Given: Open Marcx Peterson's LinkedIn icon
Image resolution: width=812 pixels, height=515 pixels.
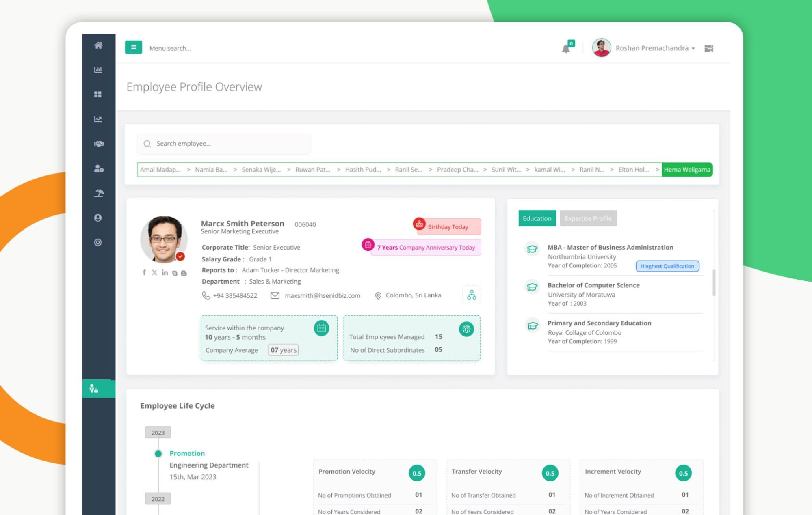Looking at the screenshot, I should pyautogui.click(x=165, y=273).
